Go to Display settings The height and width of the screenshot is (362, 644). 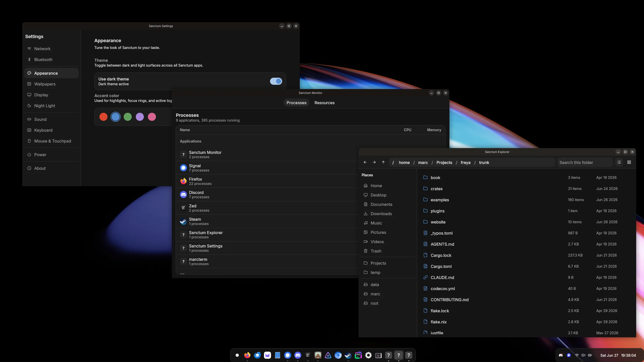(x=51, y=95)
